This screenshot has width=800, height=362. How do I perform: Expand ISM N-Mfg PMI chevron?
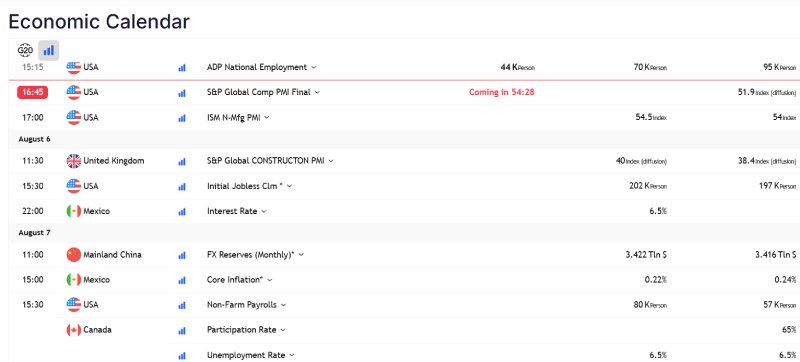[267, 117]
